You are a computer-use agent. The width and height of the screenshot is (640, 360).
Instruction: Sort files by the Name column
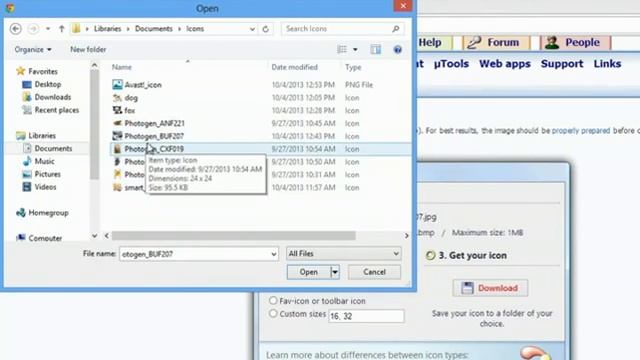coord(122,67)
